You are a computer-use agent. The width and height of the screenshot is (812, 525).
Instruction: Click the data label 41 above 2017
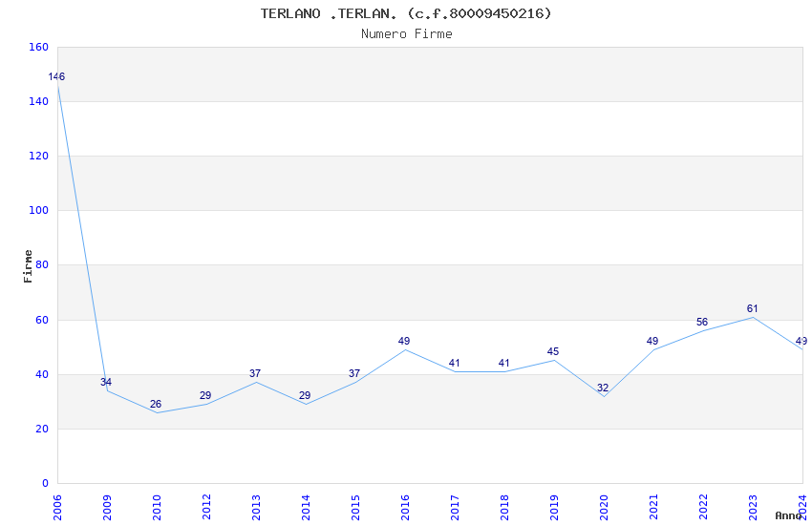click(x=454, y=363)
